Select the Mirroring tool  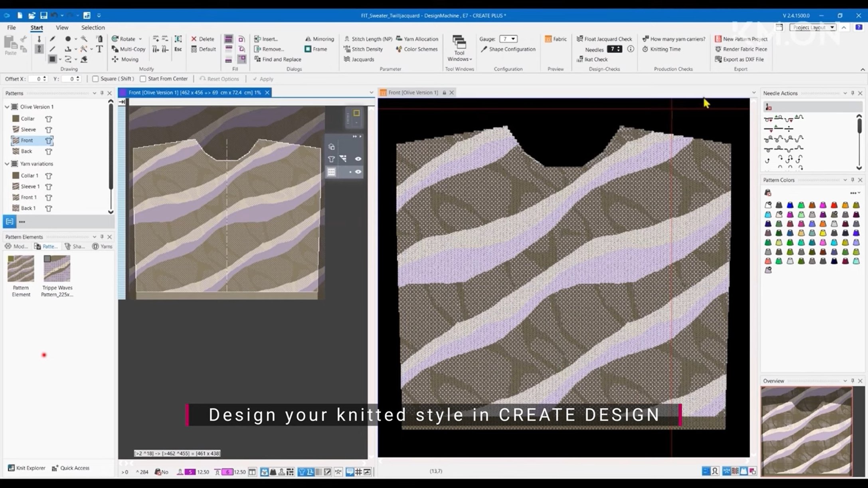click(x=319, y=39)
